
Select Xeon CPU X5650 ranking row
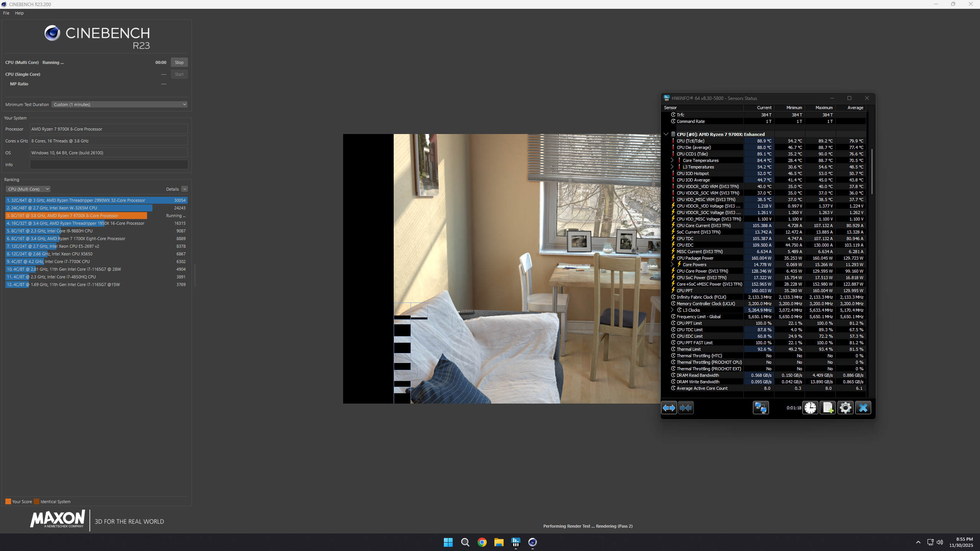[96, 254]
